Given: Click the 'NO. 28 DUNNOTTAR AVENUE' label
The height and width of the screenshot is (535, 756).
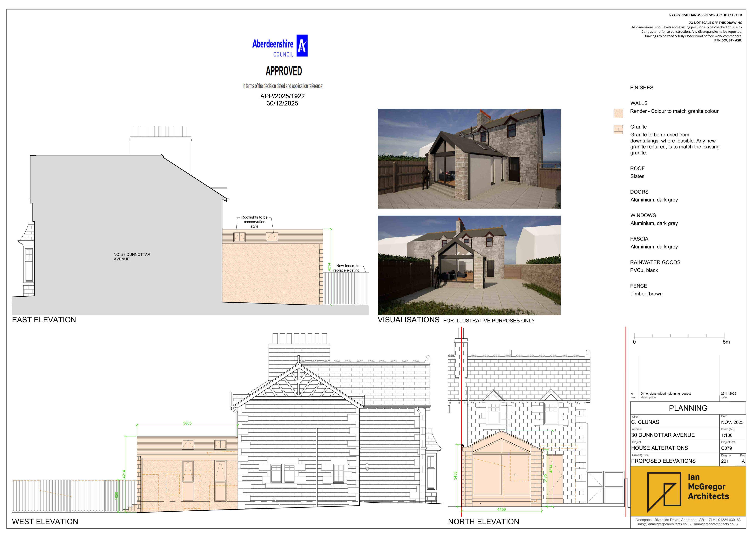Looking at the screenshot, I should pos(132,257).
